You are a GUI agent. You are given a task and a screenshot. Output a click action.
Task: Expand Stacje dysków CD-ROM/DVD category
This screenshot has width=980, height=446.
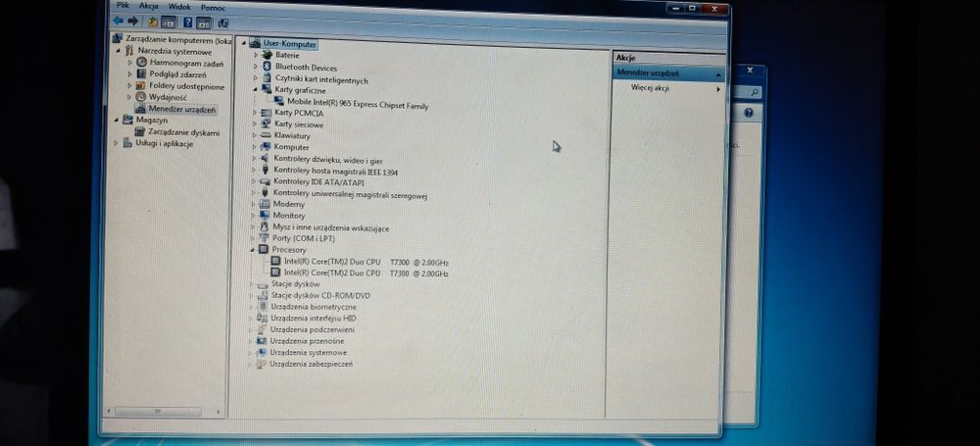pyautogui.click(x=252, y=295)
